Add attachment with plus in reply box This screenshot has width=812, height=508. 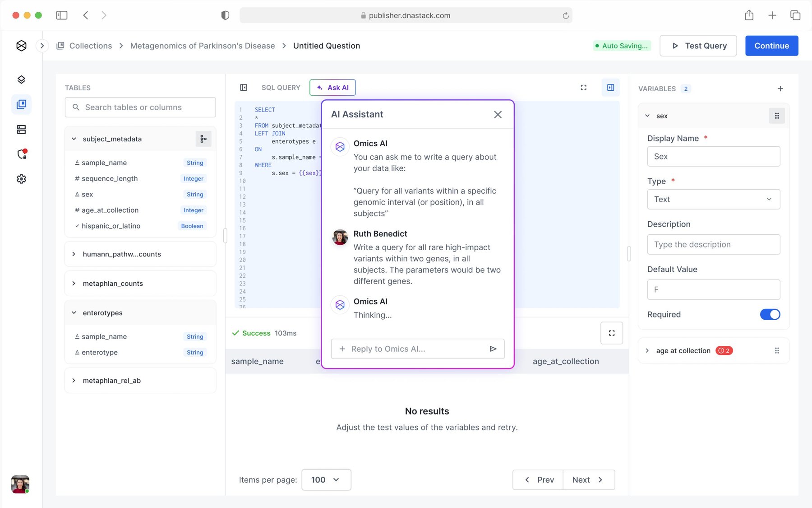click(342, 349)
